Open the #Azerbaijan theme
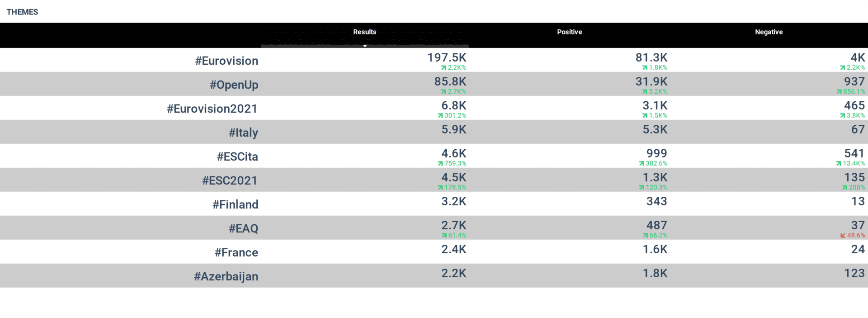The height and width of the screenshot is (318, 868). pyautogui.click(x=226, y=276)
